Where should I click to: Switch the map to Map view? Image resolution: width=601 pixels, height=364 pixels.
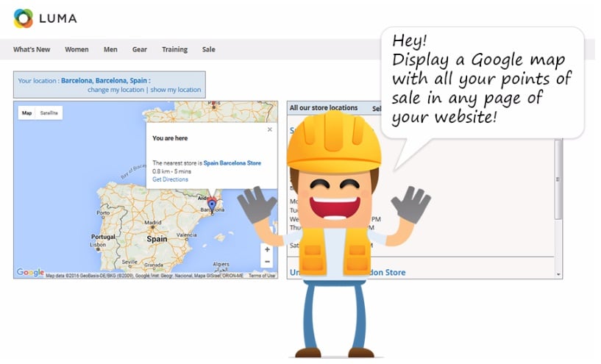pyautogui.click(x=26, y=113)
